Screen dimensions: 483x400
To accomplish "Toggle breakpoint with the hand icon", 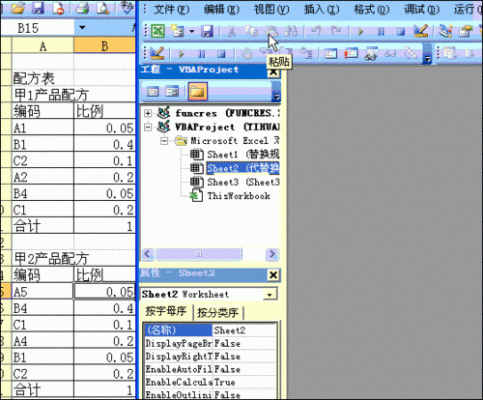I will (x=247, y=53).
